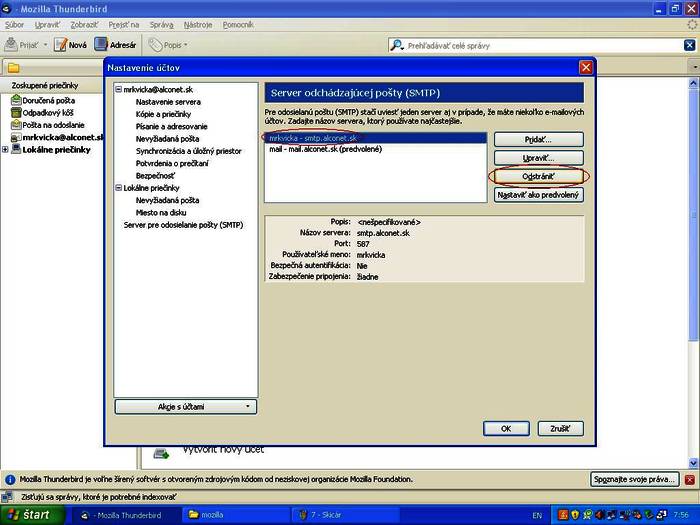700x525 pixels.
Task: Click Nastaviť ako predvolený button
Action: [538, 195]
